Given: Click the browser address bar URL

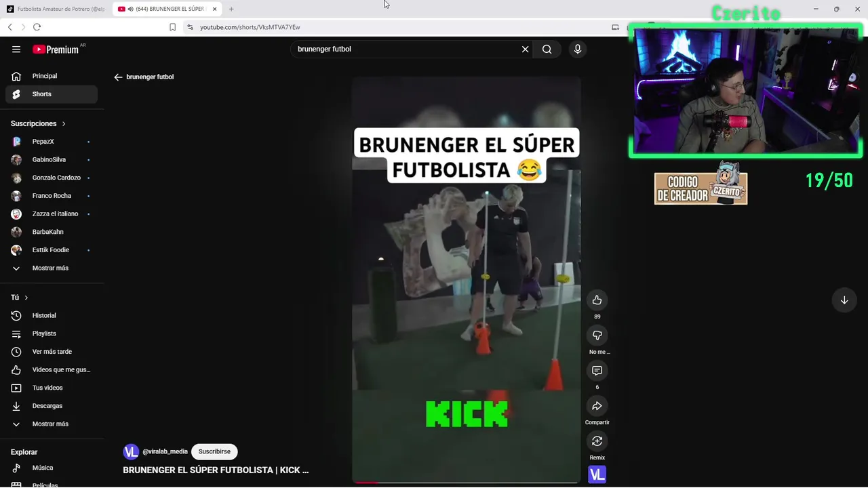Looking at the screenshot, I should pos(250,27).
